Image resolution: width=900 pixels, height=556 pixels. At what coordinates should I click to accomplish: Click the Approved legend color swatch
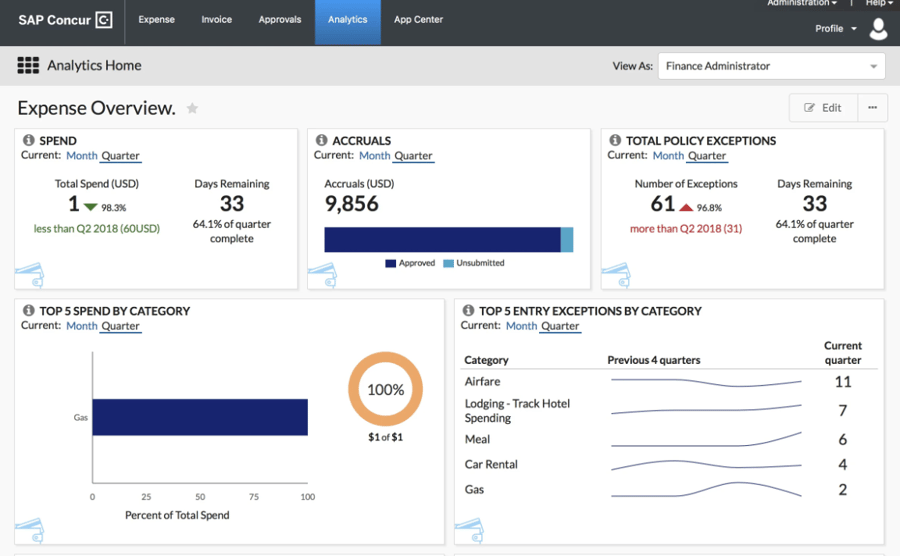(390, 263)
